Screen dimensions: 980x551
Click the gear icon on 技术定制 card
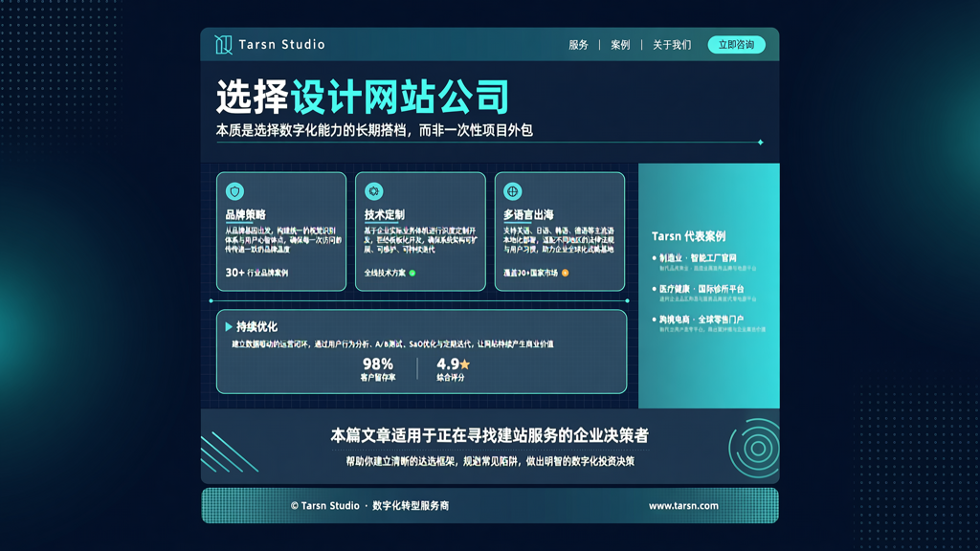coord(374,191)
